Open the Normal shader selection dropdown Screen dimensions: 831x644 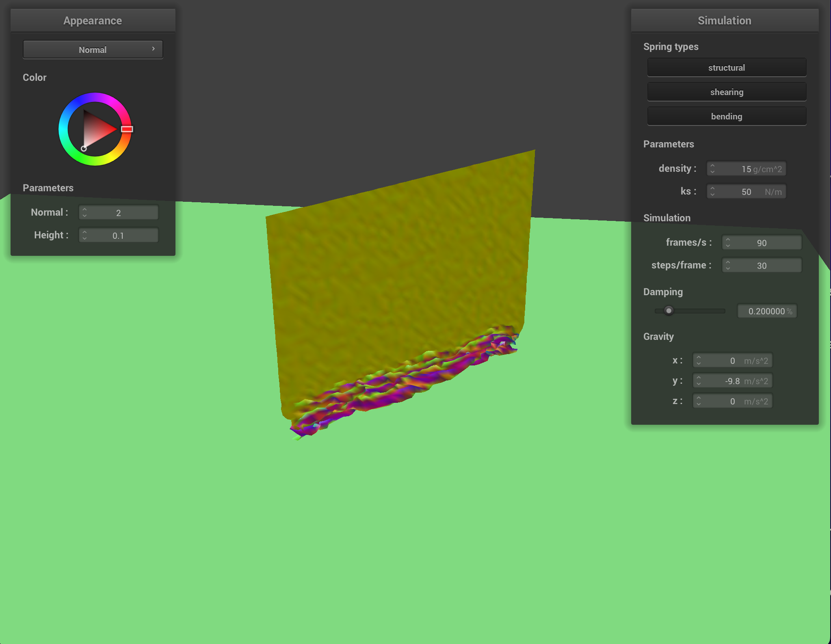[x=93, y=49]
